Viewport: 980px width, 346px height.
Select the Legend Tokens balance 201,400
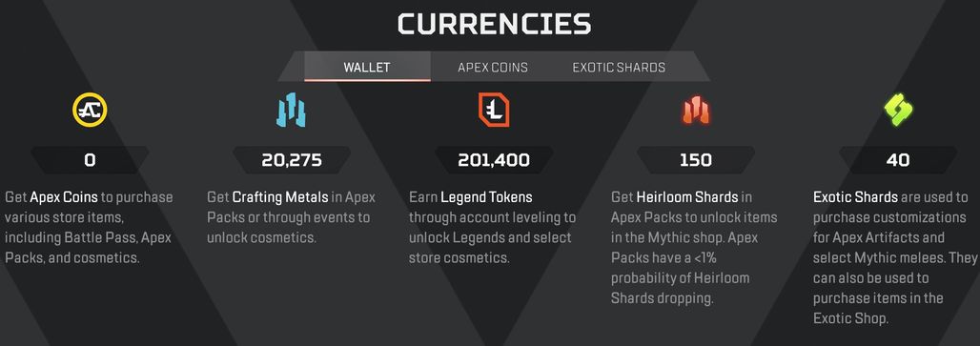point(494,160)
